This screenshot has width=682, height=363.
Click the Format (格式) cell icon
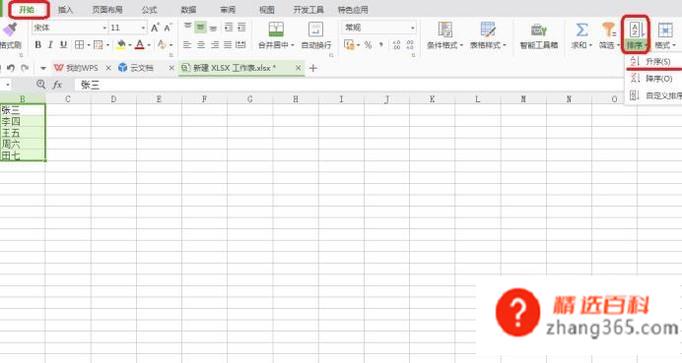pos(665,30)
